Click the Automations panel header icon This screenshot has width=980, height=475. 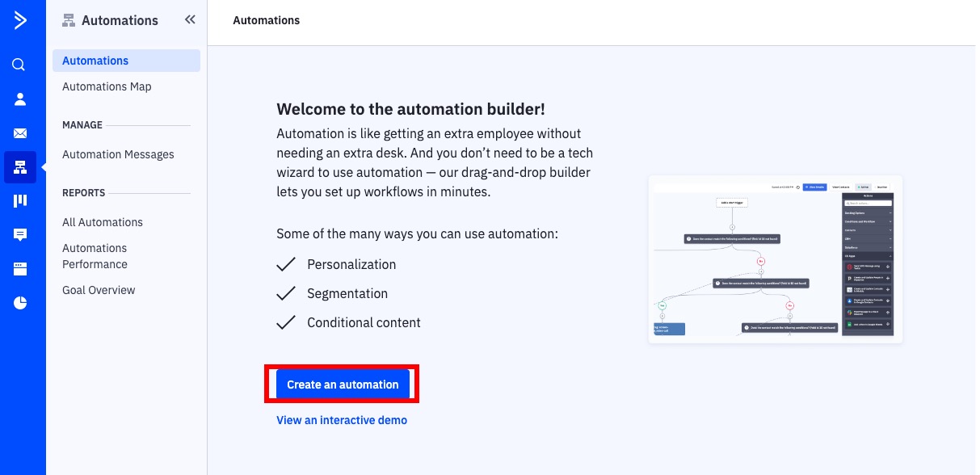point(69,20)
